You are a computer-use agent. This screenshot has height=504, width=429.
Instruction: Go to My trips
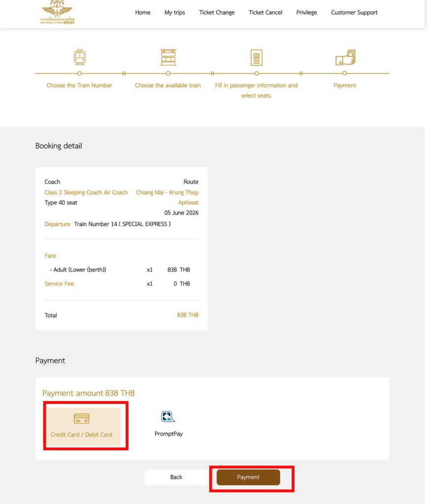(x=175, y=12)
